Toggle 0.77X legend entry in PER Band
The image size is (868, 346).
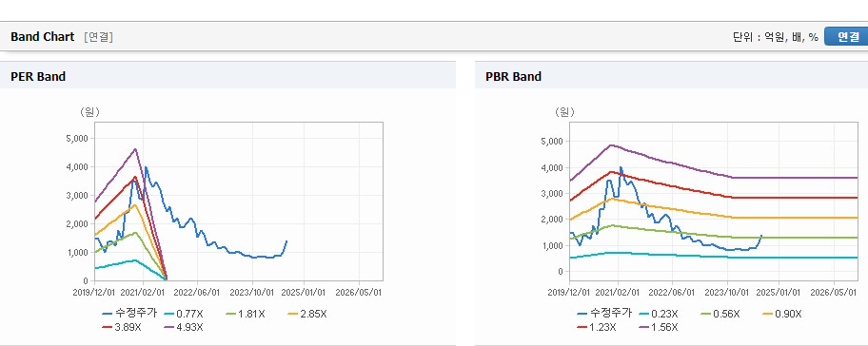tap(184, 314)
